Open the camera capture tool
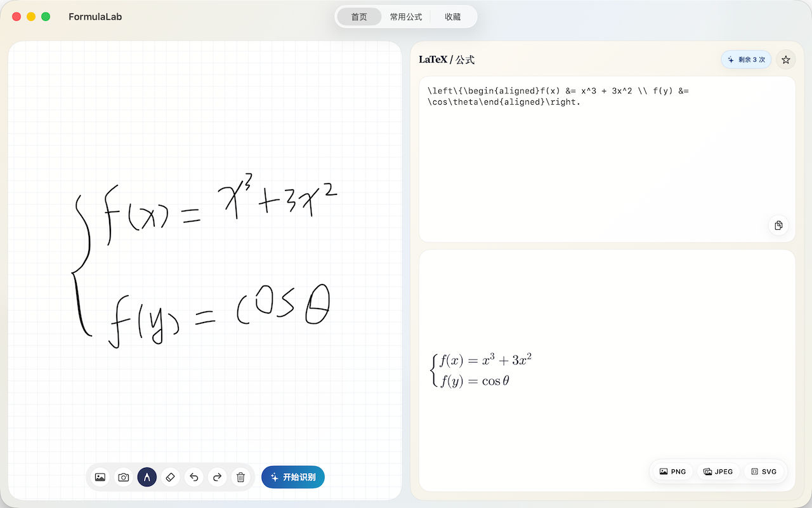The width and height of the screenshot is (812, 508). 124,477
